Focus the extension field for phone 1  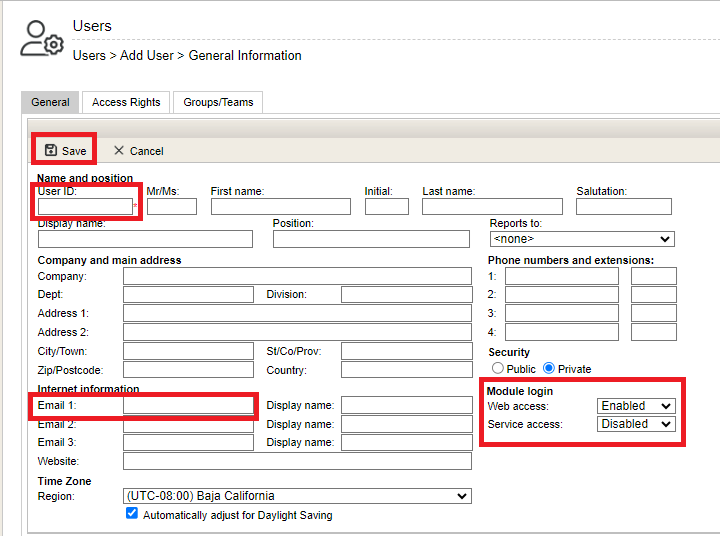coord(654,276)
